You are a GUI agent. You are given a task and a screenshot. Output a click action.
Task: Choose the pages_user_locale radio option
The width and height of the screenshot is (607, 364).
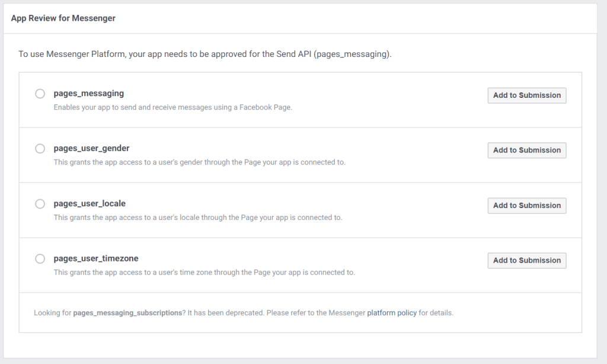(x=40, y=204)
